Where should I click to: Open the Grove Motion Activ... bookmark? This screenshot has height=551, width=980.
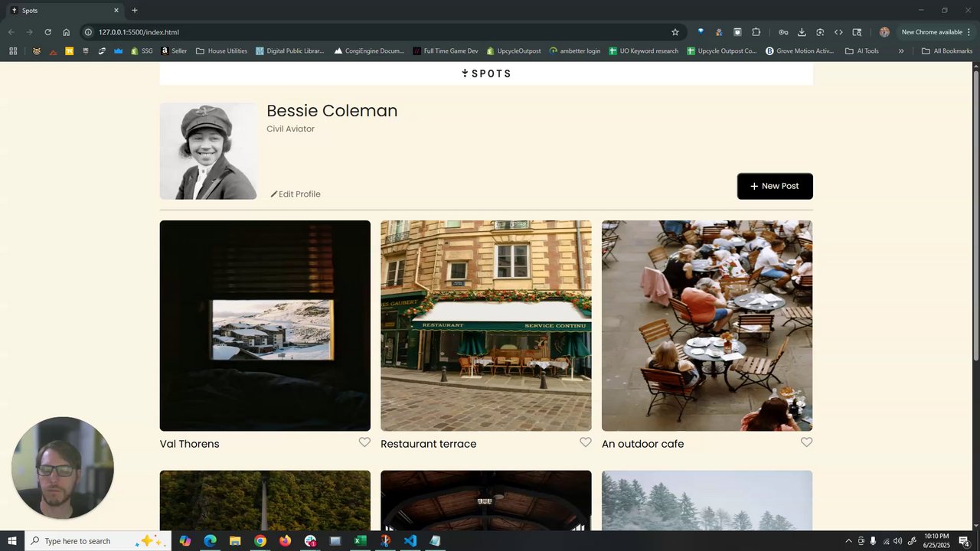point(800,51)
